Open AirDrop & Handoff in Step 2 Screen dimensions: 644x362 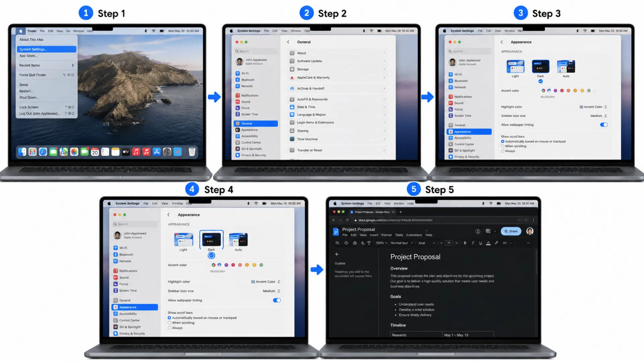tap(338, 88)
